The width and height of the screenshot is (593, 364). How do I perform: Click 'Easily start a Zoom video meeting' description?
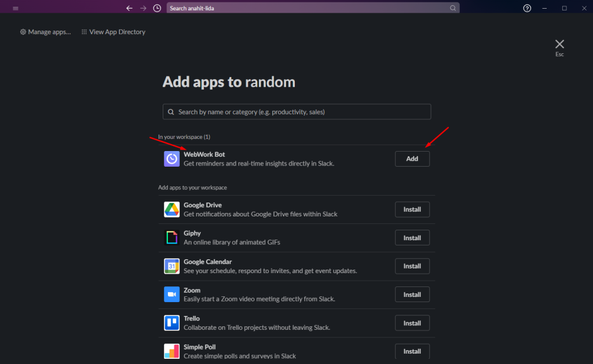[x=259, y=299]
